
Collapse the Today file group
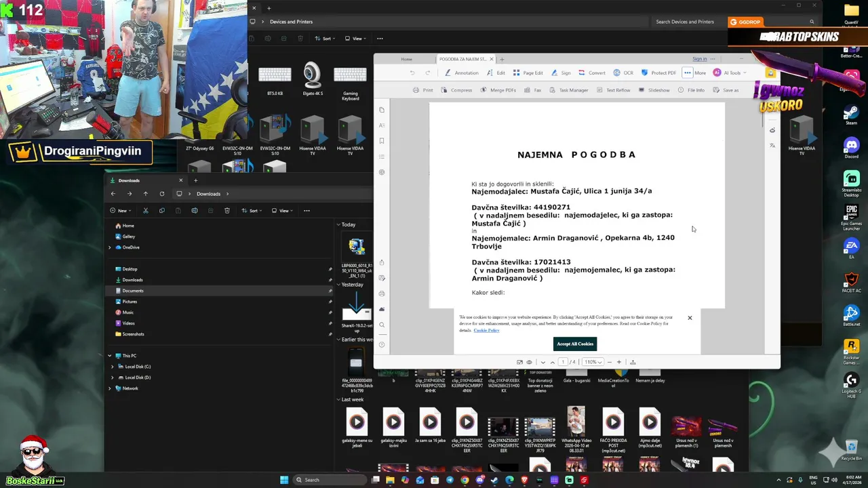click(338, 224)
